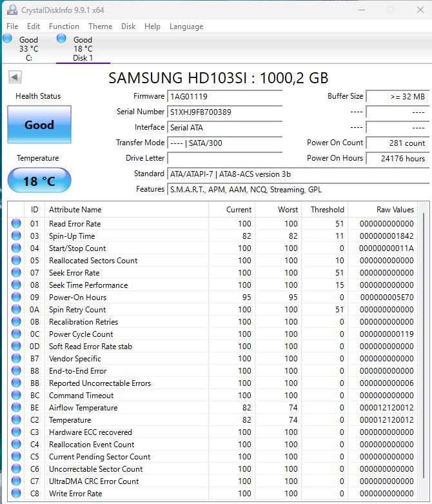The width and height of the screenshot is (432, 504).
Task: Click status orb for Reallocation Event Count
Action: pos(16,444)
